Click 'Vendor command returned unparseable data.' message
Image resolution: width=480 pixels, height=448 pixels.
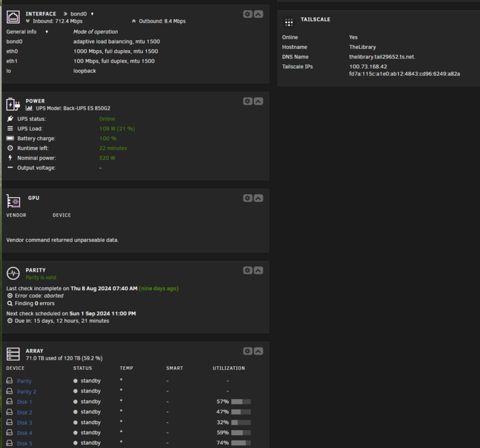point(63,240)
